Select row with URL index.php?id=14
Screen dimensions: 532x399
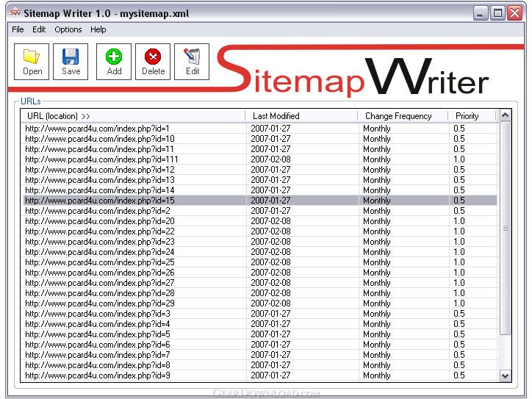pos(260,190)
